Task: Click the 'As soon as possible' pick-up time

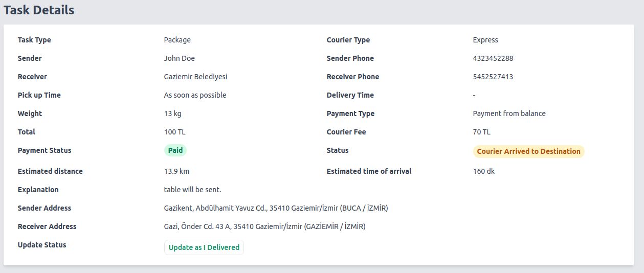Action: coord(195,95)
